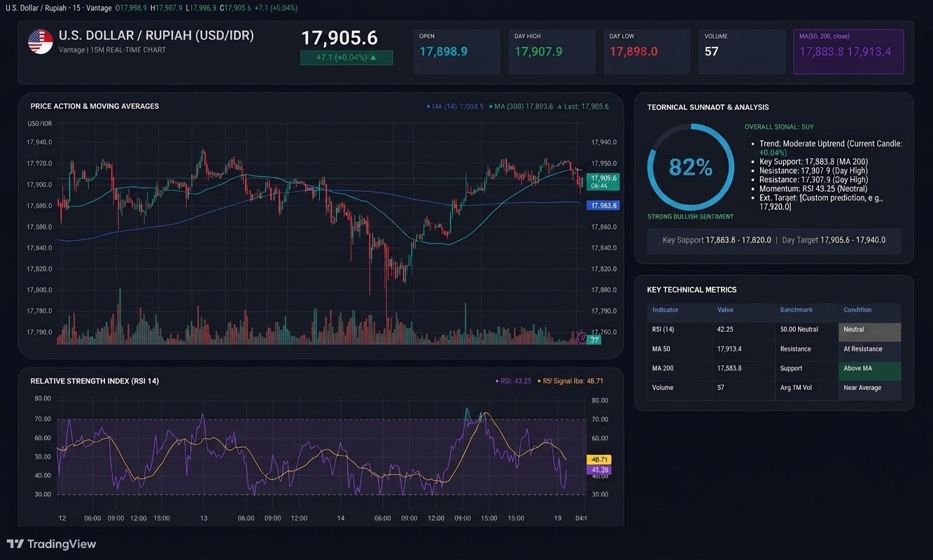The image size is (933, 560).
Task: Click the date label 13 on time axis
Action: (x=204, y=518)
